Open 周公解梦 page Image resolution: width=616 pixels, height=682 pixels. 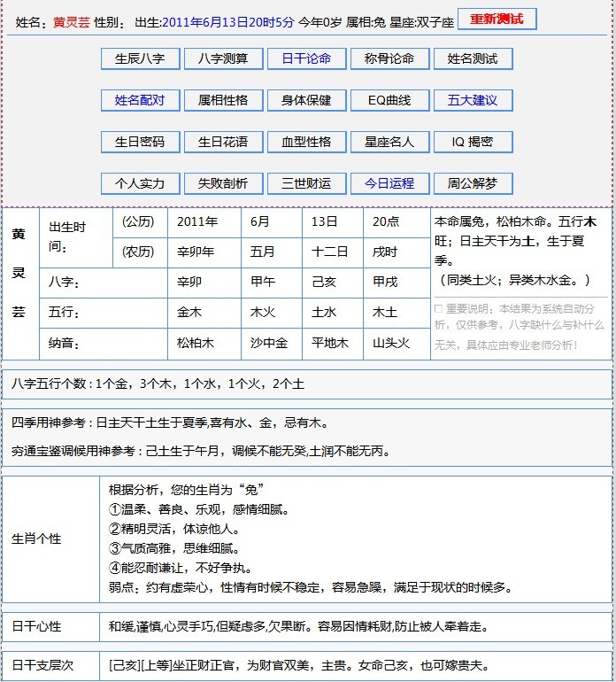click(x=473, y=183)
